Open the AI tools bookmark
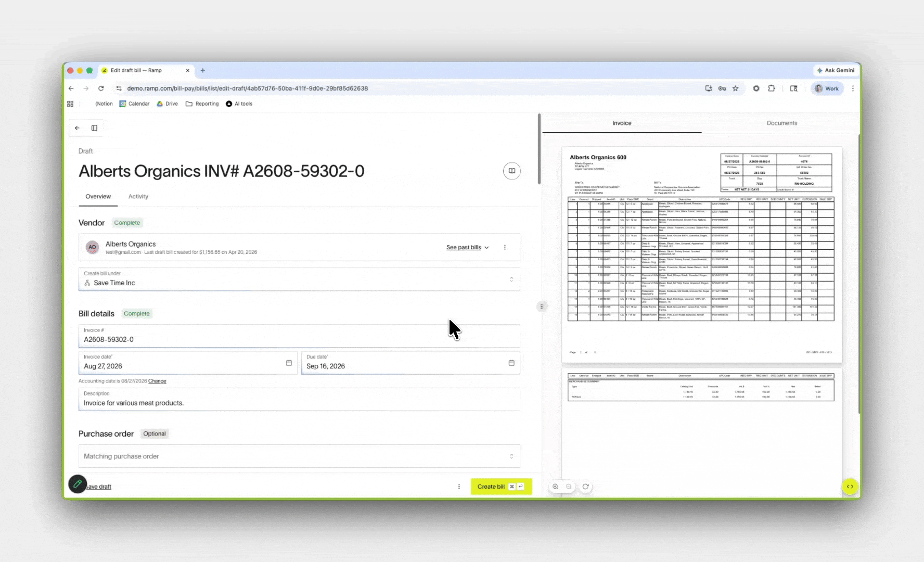This screenshot has height=562, width=924. pos(239,104)
